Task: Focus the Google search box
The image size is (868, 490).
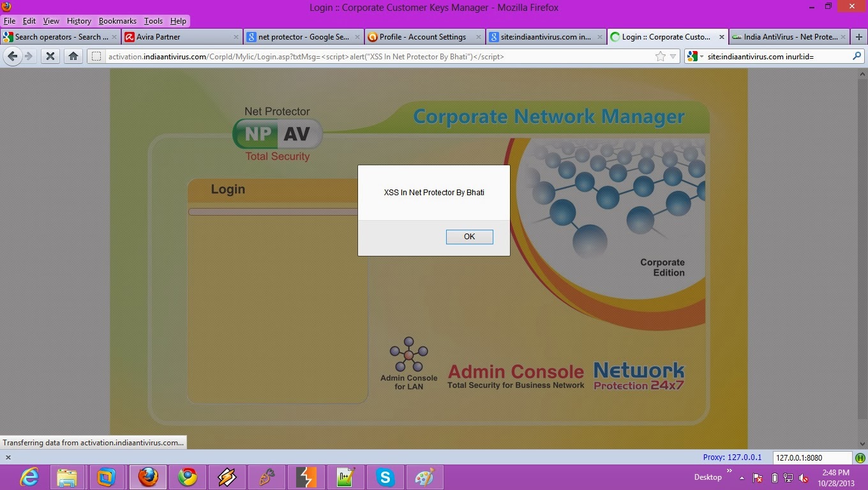Action: click(778, 56)
